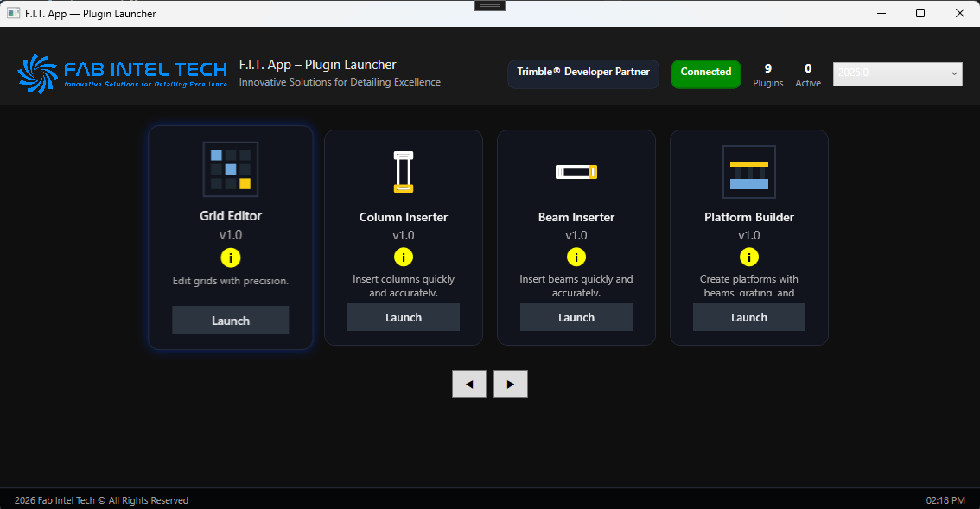Select the 0 Active counter
The width and height of the screenshot is (980, 509).
(808, 75)
